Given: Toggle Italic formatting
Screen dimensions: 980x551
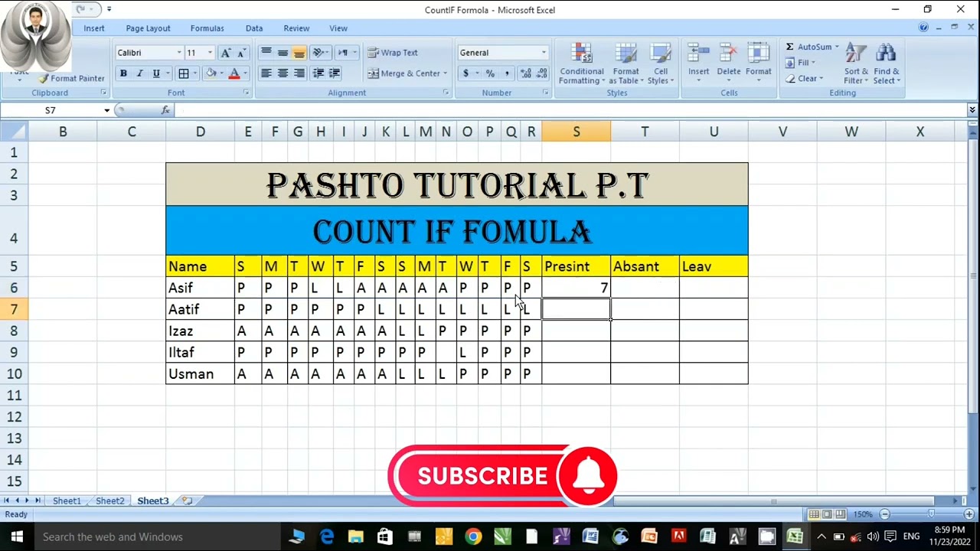Looking at the screenshot, I should pyautogui.click(x=139, y=73).
